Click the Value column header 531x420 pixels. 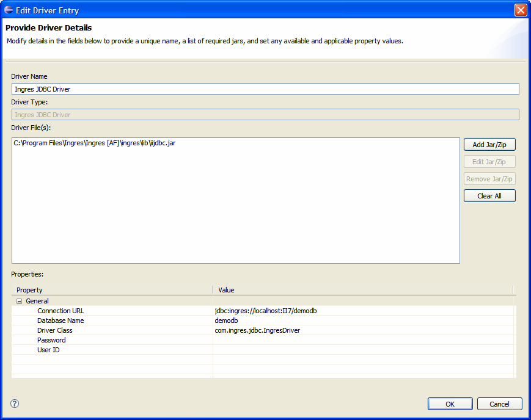(x=362, y=290)
